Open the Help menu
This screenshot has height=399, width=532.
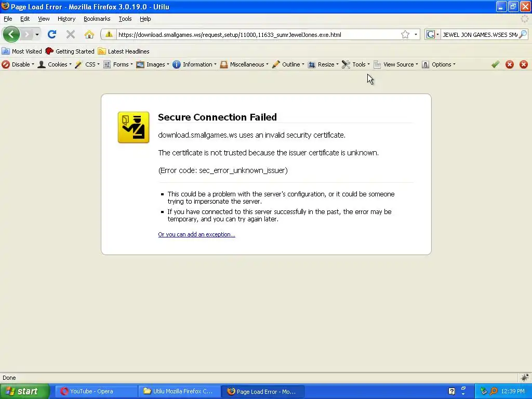[x=145, y=19]
